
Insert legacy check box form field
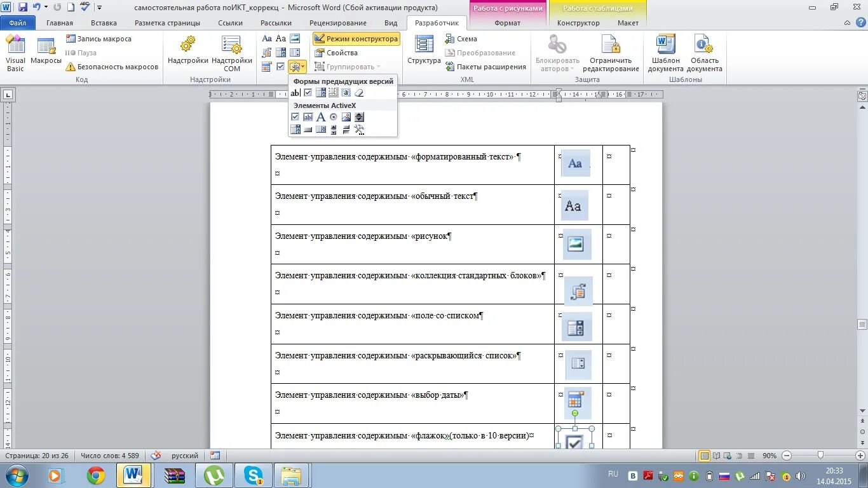click(308, 93)
